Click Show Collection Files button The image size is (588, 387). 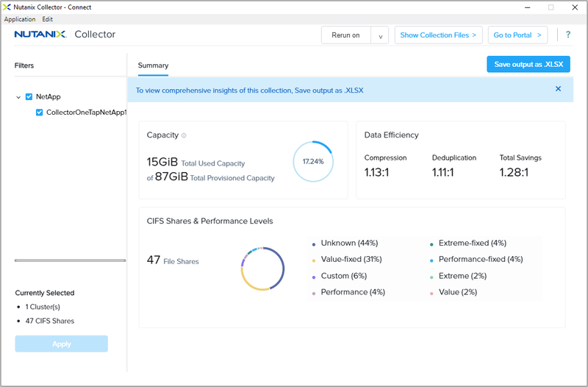(x=438, y=35)
